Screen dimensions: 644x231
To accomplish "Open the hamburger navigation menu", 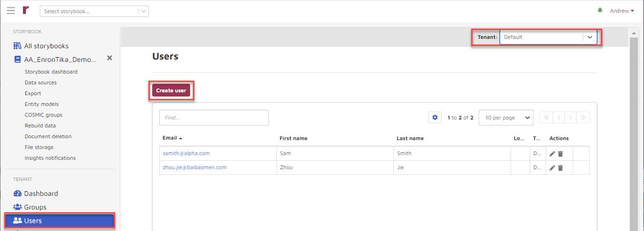I will click(11, 10).
